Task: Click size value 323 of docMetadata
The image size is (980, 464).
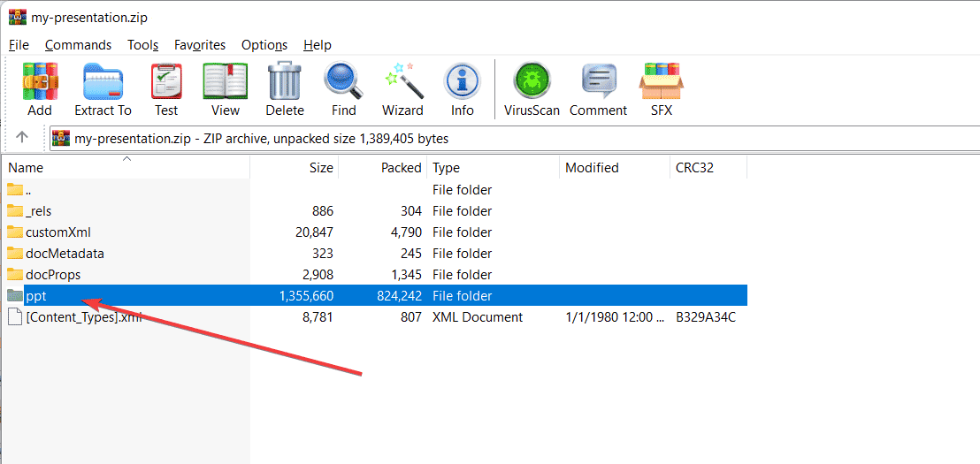Action: (x=323, y=254)
